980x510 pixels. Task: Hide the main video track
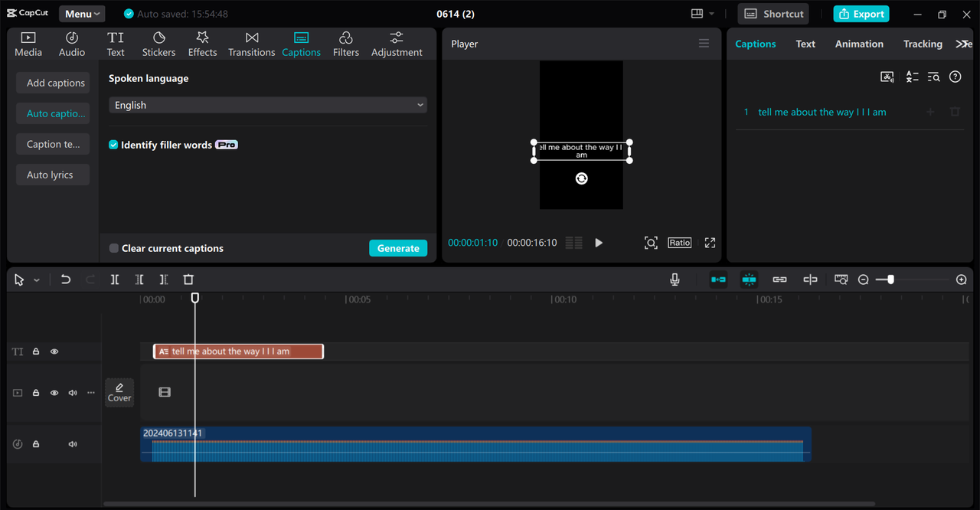coord(54,393)
